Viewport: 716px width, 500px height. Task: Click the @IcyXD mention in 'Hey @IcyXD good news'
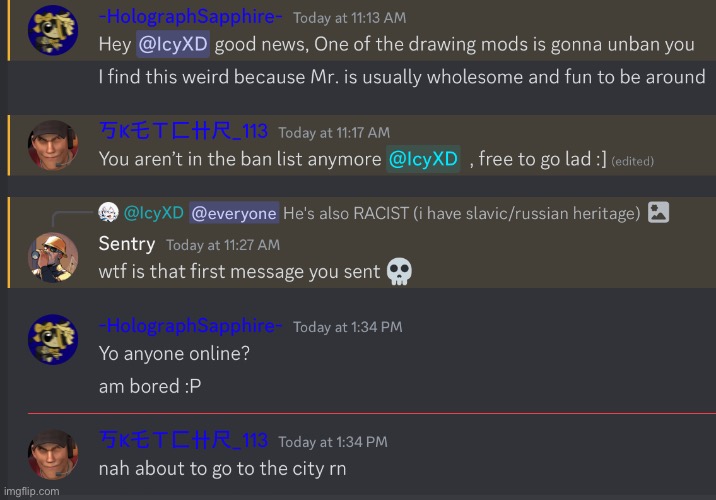173,44
